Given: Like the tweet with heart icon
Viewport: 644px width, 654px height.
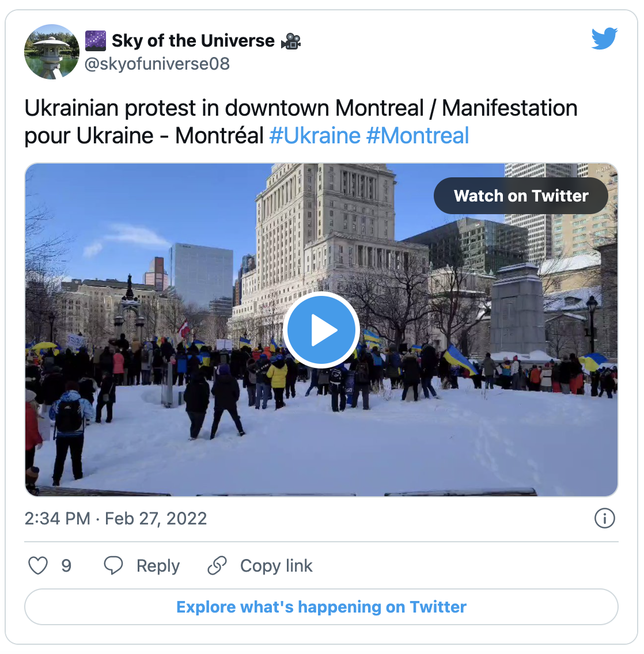Looking at the screenshot, I should [38, 565].
